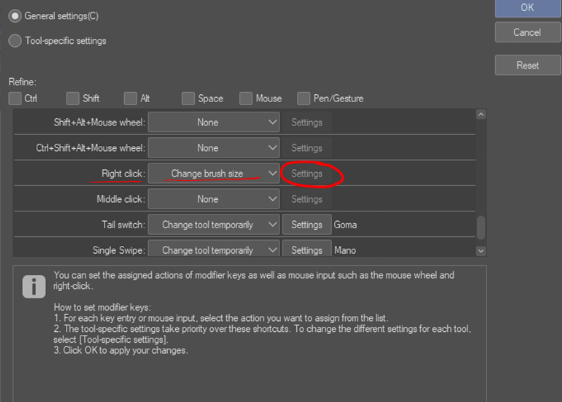
Task: Confirm changes with the OK button
Action: [x=528, y=8]
